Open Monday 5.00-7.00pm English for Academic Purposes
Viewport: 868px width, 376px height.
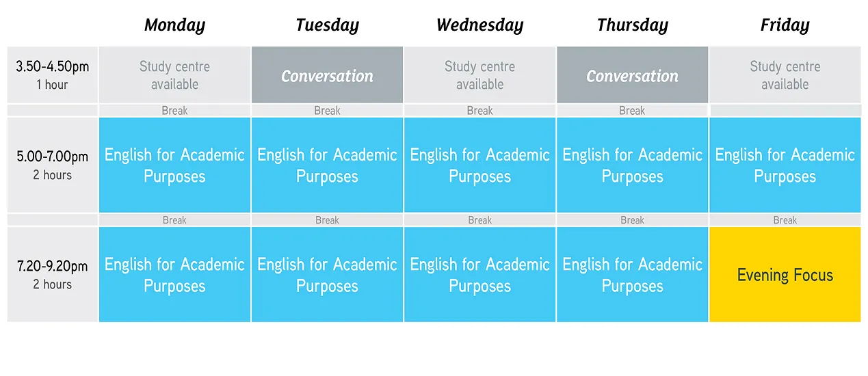tap(174, 165)
